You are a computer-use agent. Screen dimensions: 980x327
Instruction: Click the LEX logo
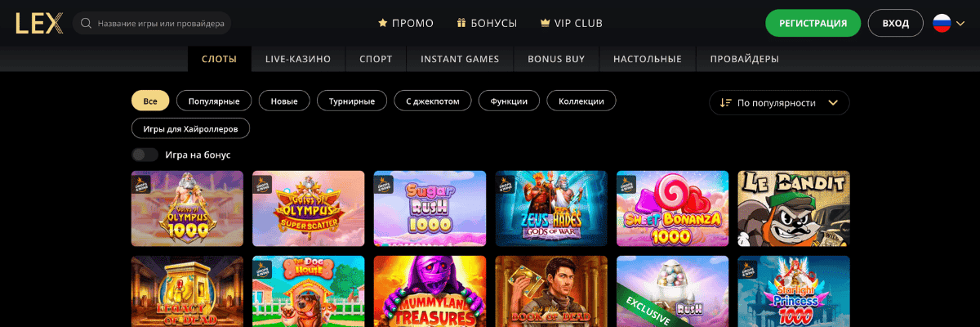38,23
